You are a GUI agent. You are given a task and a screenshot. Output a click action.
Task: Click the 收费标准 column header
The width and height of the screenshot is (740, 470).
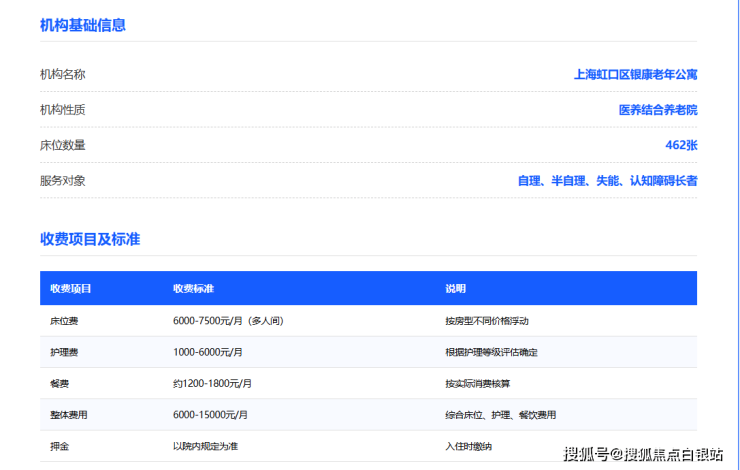coord(193,289)
